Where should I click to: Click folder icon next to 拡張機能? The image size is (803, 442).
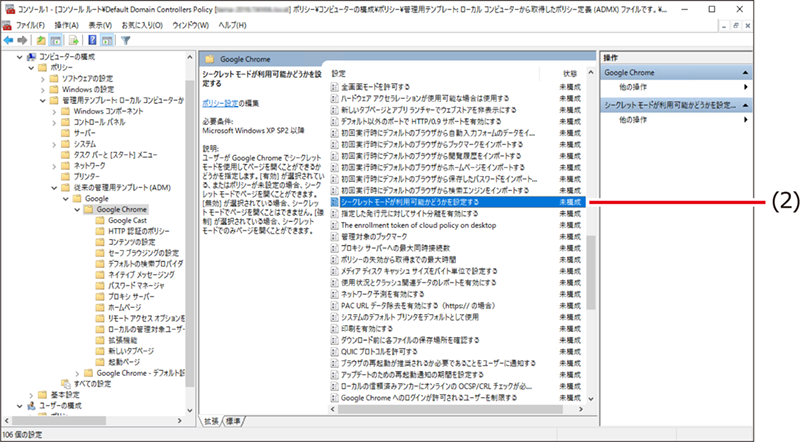coord(100,340)
